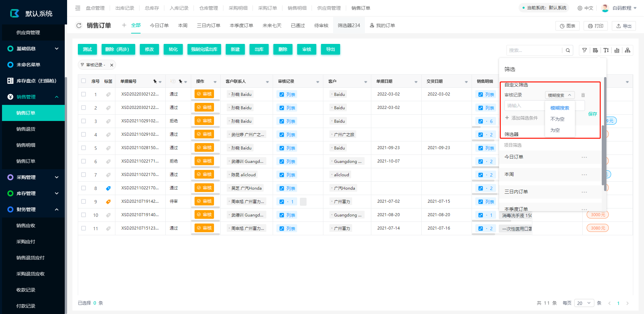Delete the 审核记录 filter condition with trash icon

click(x=583, y=95)
